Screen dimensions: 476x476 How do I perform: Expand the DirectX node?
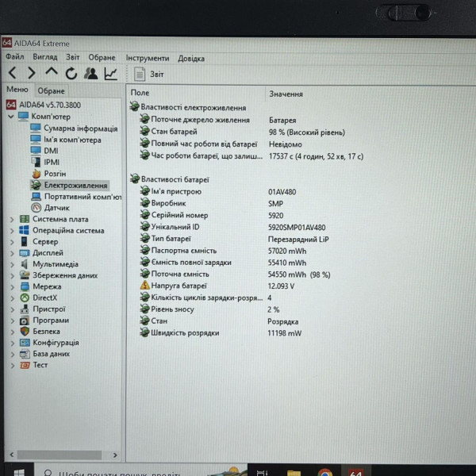click(12, 298)
